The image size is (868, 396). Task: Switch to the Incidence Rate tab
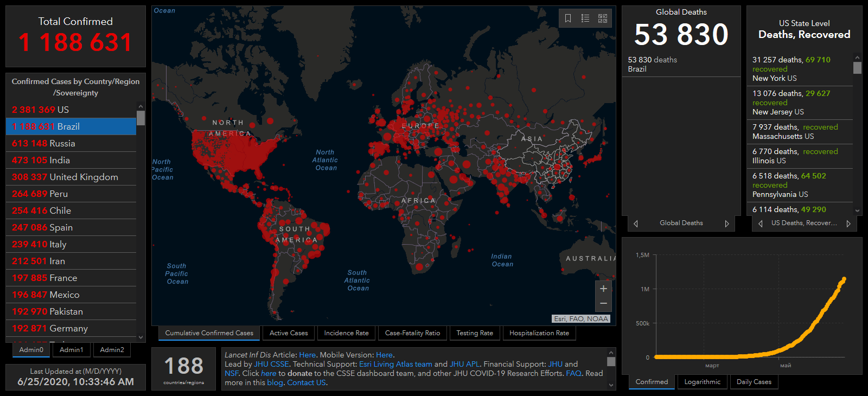coord(346,333)
